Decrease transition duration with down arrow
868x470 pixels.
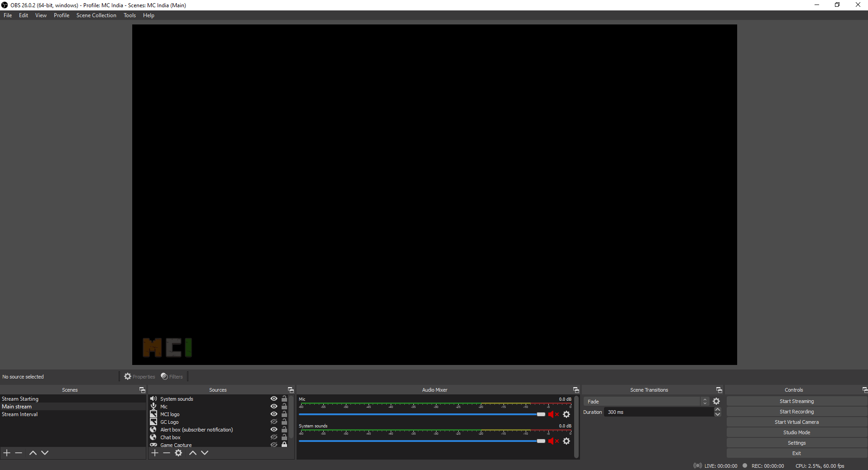[x=717, y=414]
